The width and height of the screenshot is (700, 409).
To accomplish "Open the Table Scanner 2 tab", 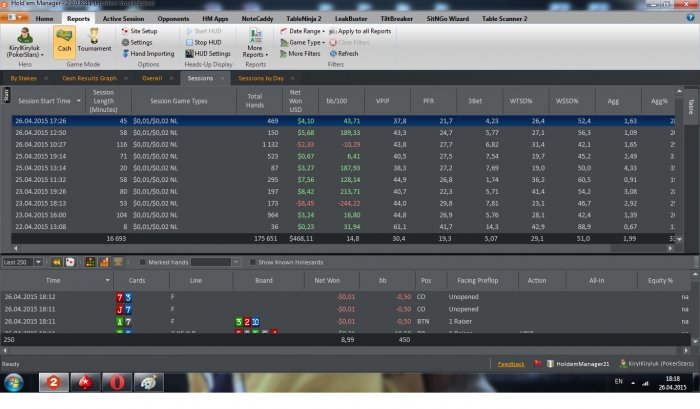I will click(x=504, y=19).
